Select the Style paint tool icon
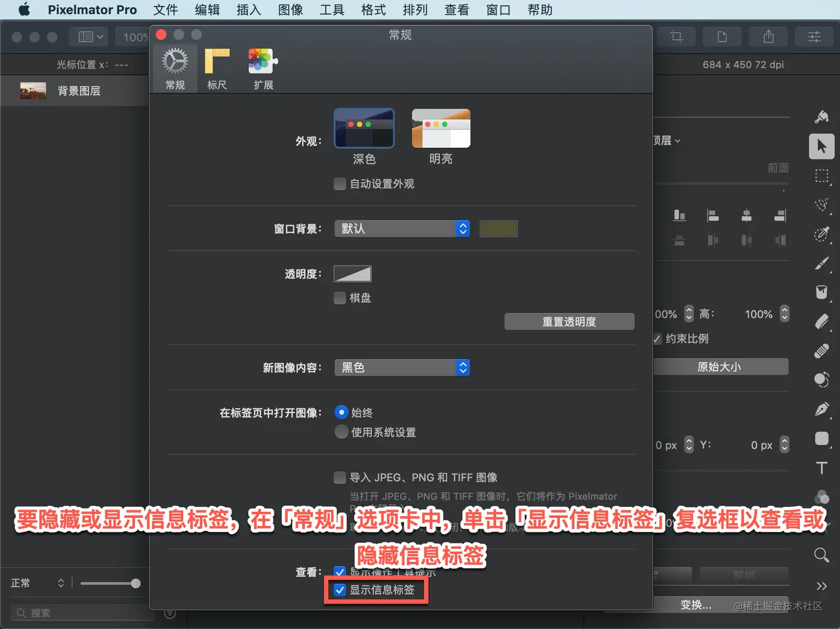The width and height of the screenshot is (840, 629). click(x=822, y=117)
